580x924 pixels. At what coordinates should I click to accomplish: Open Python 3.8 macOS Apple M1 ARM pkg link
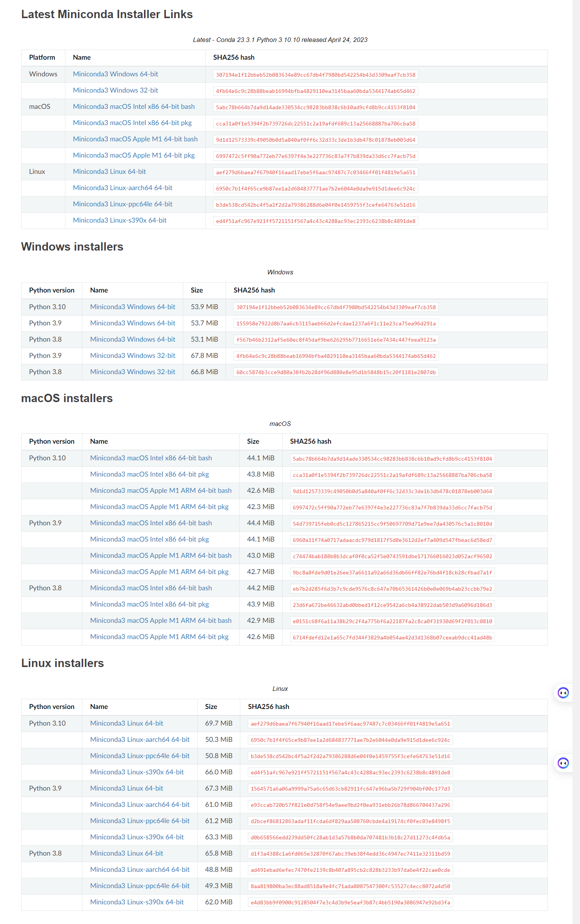tap(159, 637)
